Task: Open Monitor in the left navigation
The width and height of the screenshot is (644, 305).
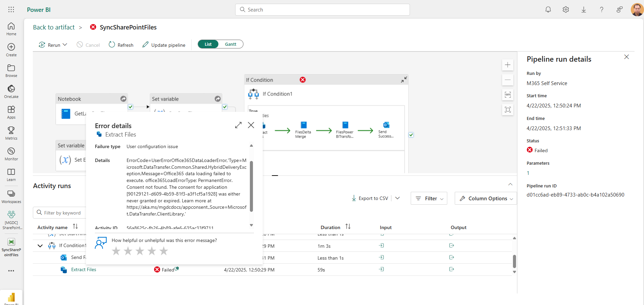Action: click(x=11, y=154)
